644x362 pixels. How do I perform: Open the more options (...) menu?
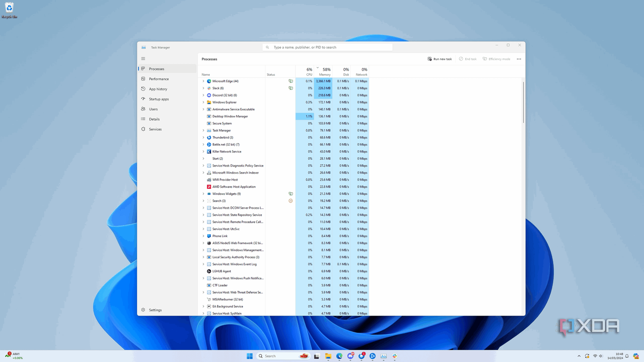(x=519, y=59)
